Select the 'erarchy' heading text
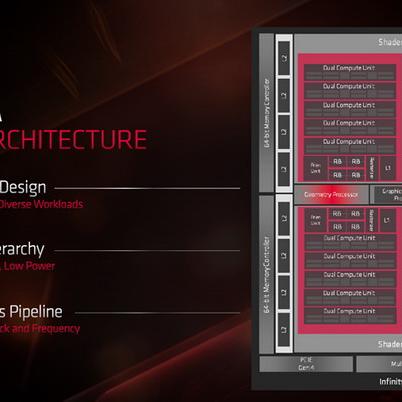 coord(22,250)
